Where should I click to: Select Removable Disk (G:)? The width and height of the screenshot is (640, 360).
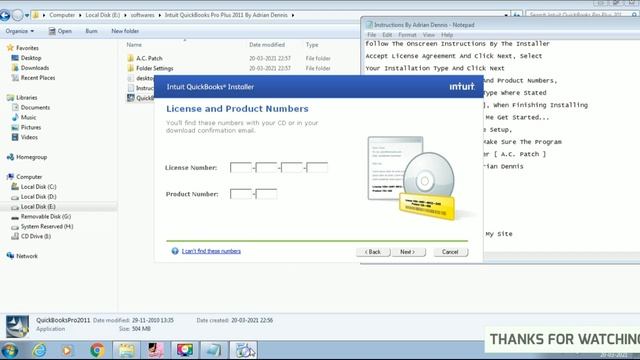(x=46, y=216)
